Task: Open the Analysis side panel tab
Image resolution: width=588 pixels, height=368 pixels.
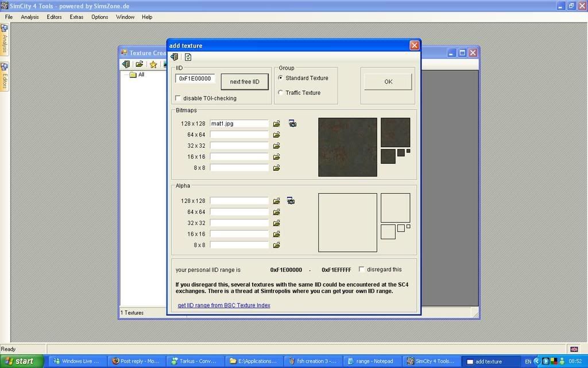Action: (5, 39)
